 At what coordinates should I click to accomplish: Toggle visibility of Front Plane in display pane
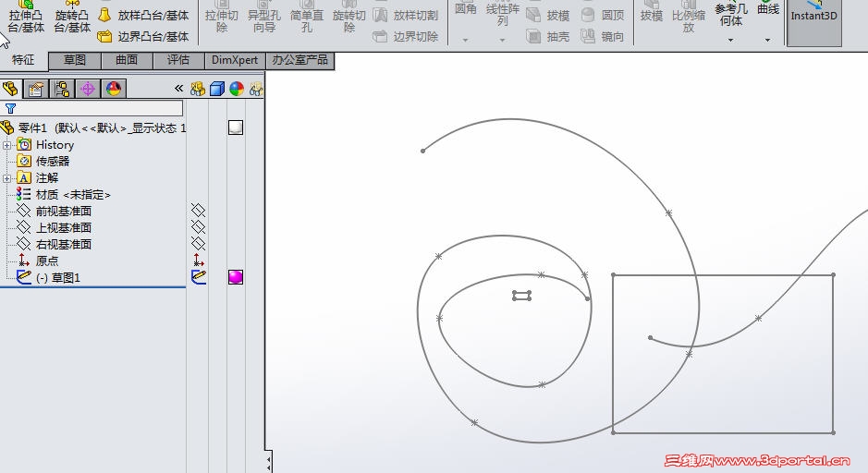click(198, 211)
